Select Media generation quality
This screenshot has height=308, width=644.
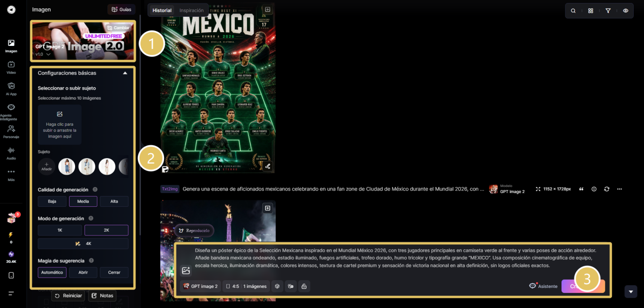[x=83, y=201]
